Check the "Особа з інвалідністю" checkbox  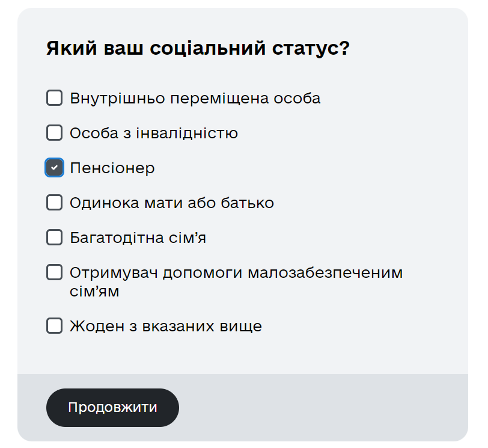pyautogui.click(x=54, y=132)
